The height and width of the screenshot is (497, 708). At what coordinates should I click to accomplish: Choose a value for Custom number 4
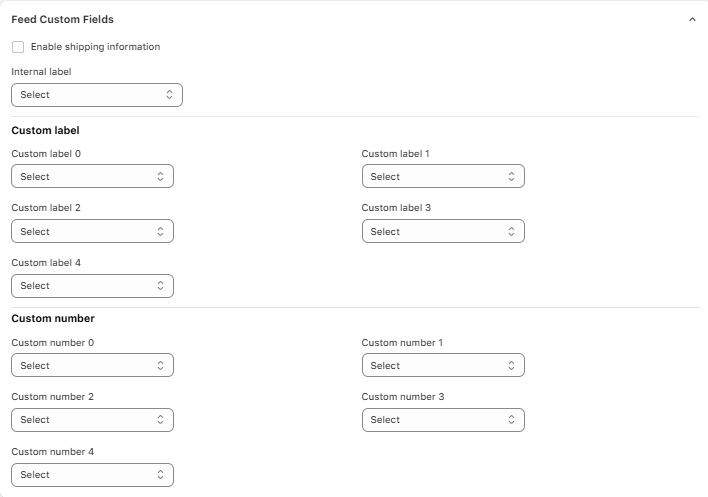(x=92, y=475)
